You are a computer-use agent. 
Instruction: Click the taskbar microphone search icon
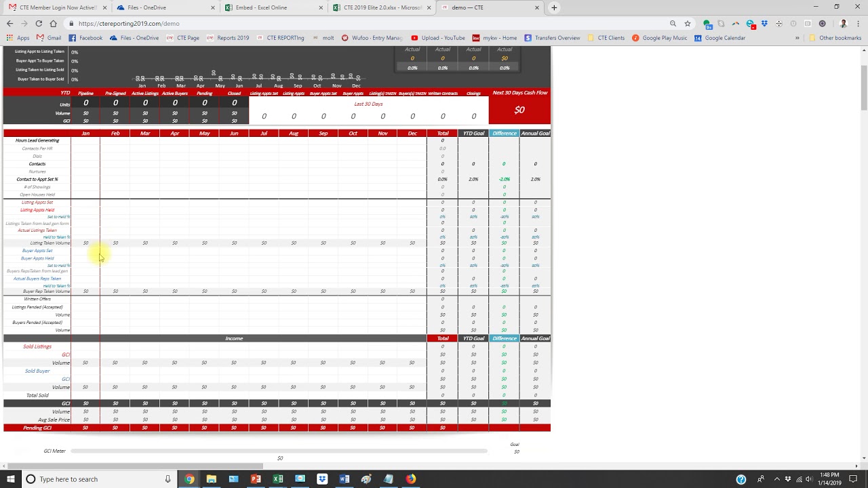[x=167, y=479]
